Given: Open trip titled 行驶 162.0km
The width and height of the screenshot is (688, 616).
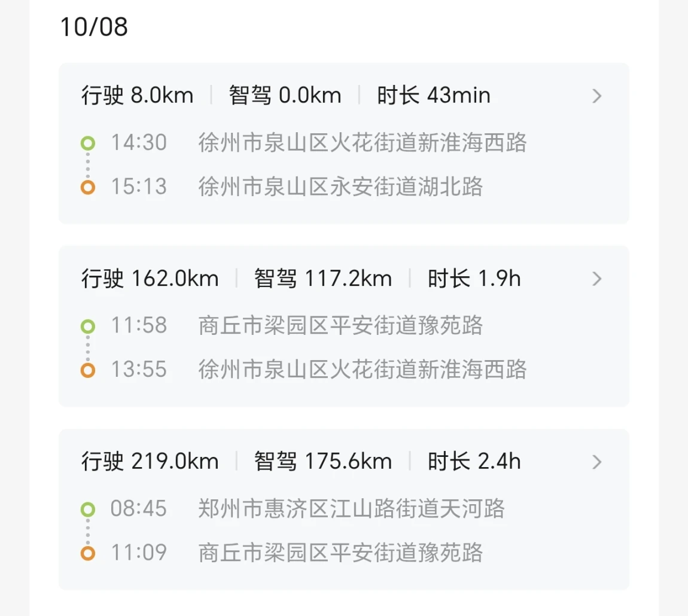Looking at the screenshot, I should [150, 279].
